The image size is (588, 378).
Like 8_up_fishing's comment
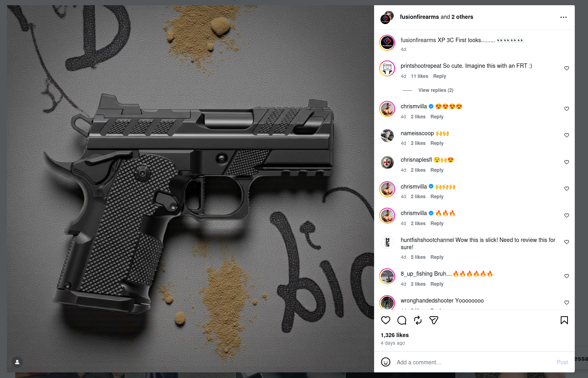pos(566,276)
